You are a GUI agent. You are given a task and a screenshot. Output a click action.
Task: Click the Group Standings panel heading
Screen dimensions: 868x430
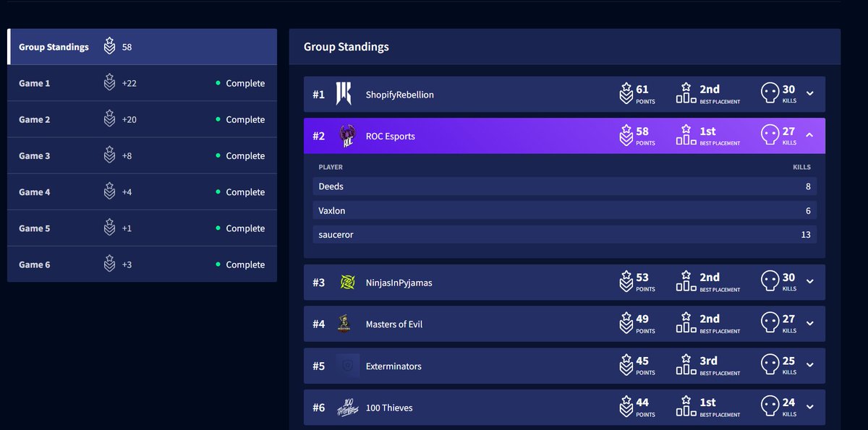[x=346, y=47]
